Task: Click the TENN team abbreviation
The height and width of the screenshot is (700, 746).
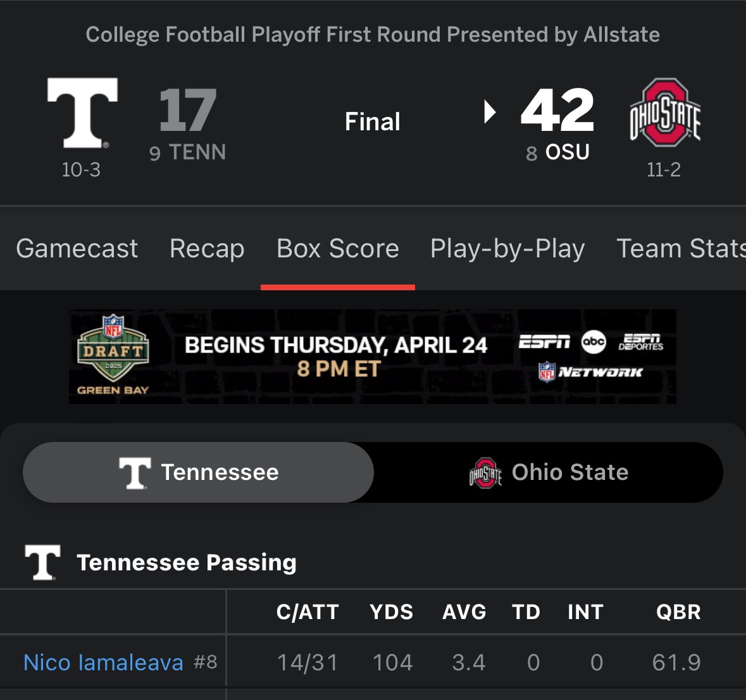Action: [197, 152]
